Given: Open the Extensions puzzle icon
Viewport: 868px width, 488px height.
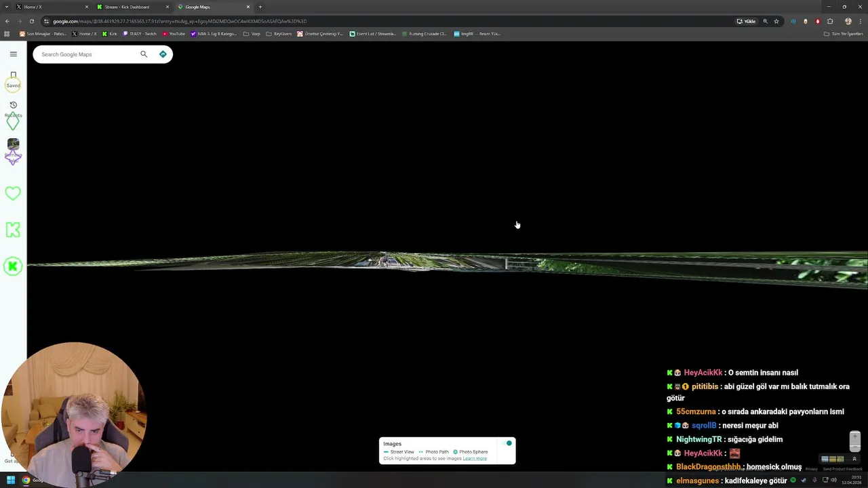Looking at the screenshot, I should 830,21.
